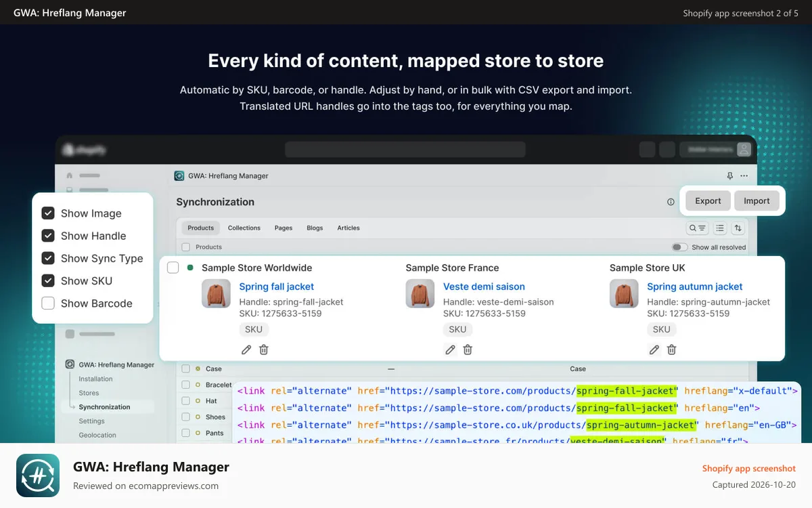Click edit pencil under Sample Store Worldwide
812x508 pixels.
coord(246,350)
